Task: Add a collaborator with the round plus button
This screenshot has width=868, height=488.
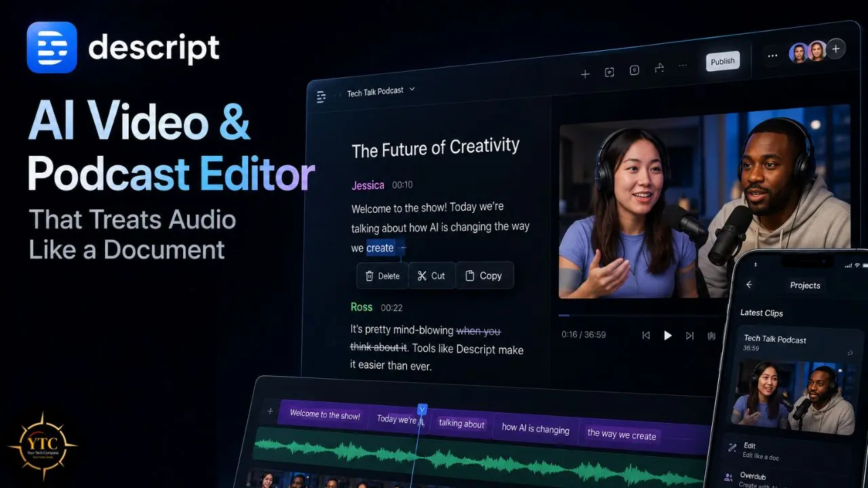Action: click(835, 49)
